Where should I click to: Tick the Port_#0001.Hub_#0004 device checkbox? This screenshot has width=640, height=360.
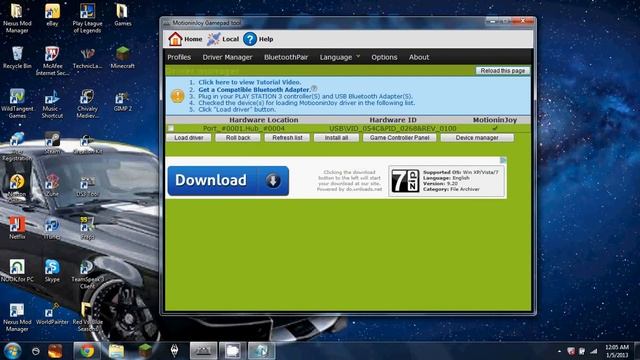pyautogui.click(x=171, y=128)
